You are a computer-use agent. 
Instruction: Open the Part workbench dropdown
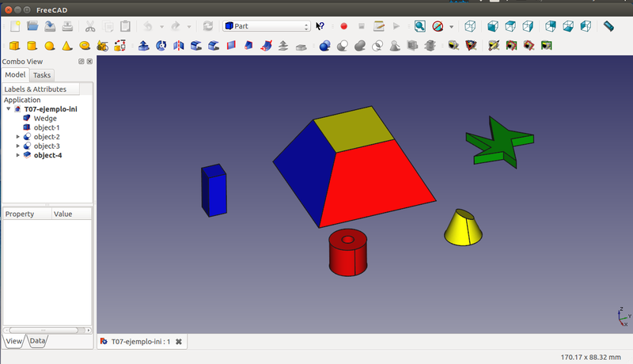(266, 26)
